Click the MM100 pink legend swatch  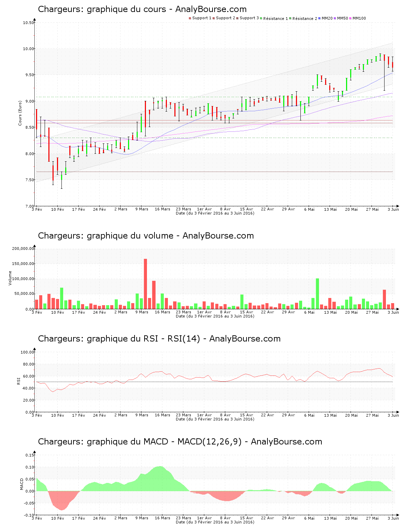(x=351, y=18)
